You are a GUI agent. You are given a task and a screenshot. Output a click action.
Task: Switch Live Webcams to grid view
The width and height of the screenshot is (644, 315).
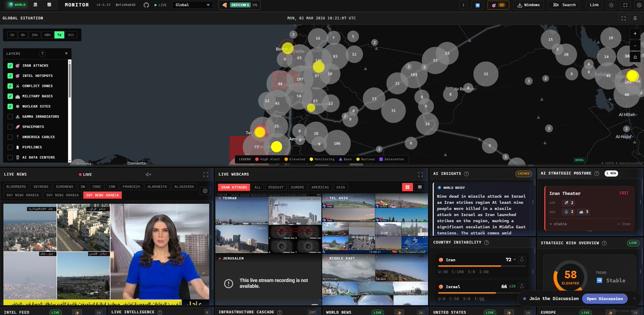point(408,187)
